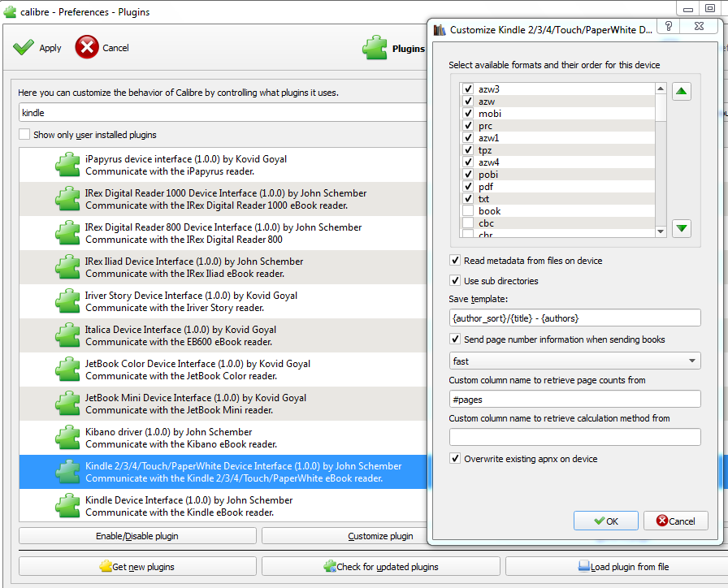
Task: Select the Kibano driver plugin row
Action: coord(223,438)
